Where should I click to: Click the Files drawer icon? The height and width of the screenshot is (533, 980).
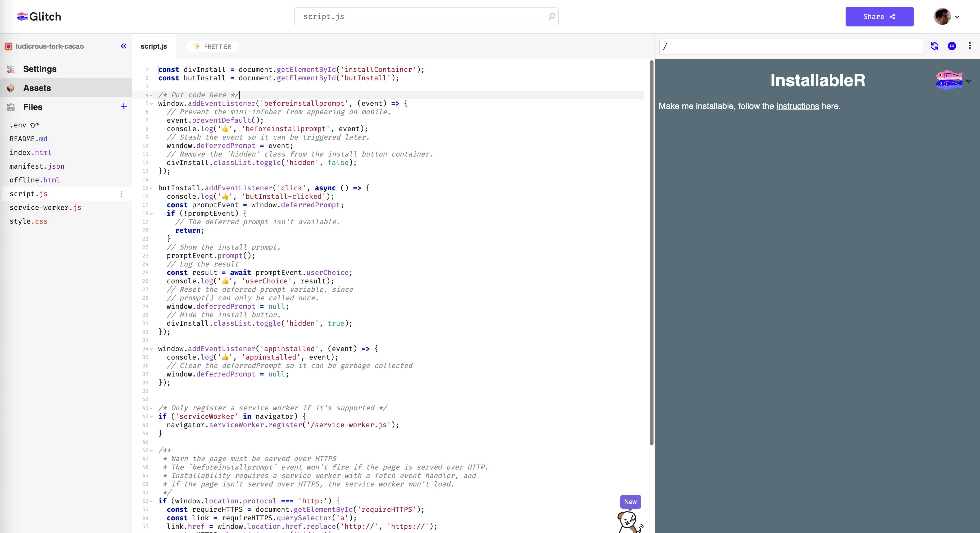click(11, 107)
